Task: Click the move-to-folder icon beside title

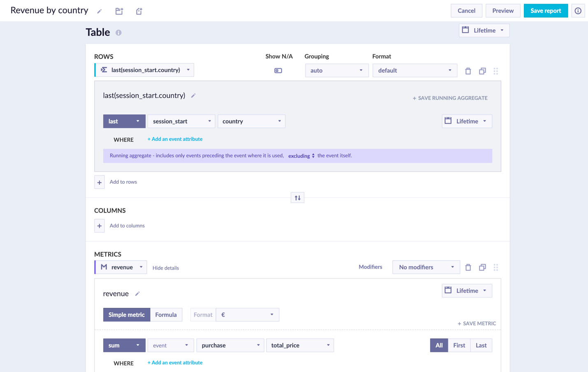Action: click(x=119, y=11)
